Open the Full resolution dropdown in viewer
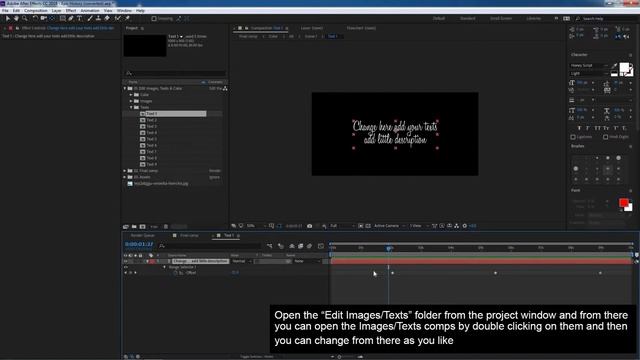This screenshot has width=640, height=360. tap(342, 226)
